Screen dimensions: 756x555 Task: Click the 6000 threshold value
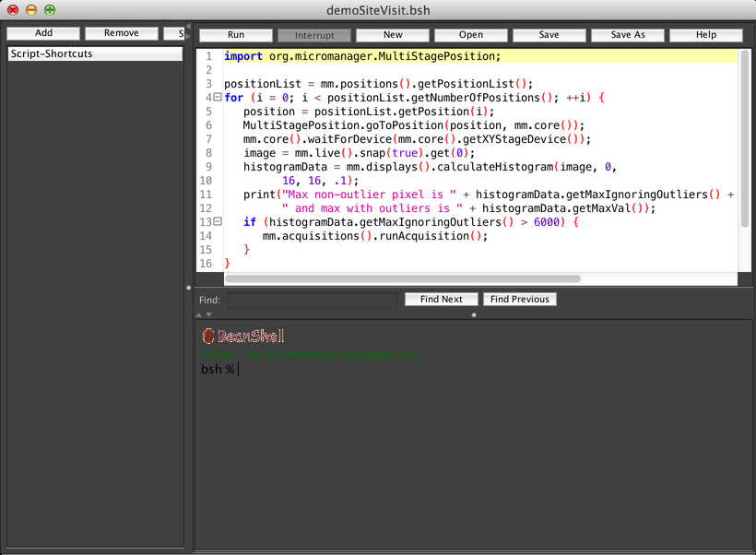(x=547, y=222)
